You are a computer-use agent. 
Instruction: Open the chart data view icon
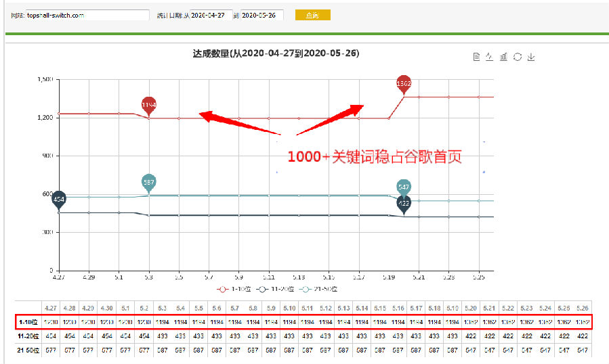point(477,57)
